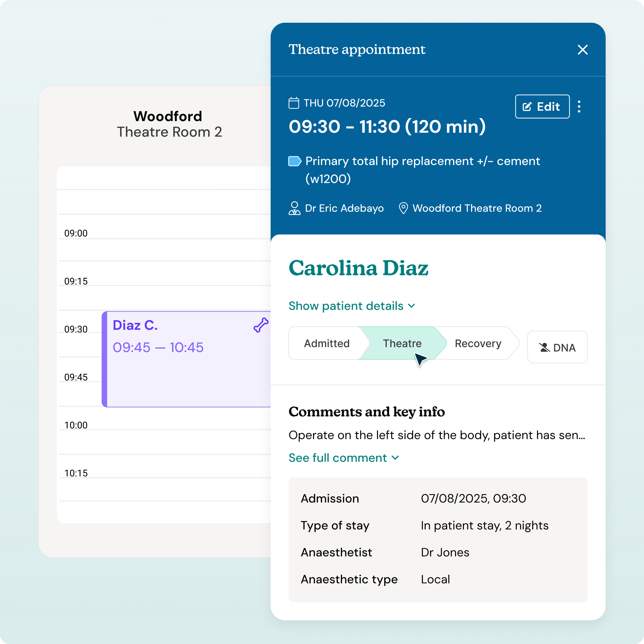Click the blue procedure tag icon
The height and width of the screenshot is (644, 644).
coord(295,161)
